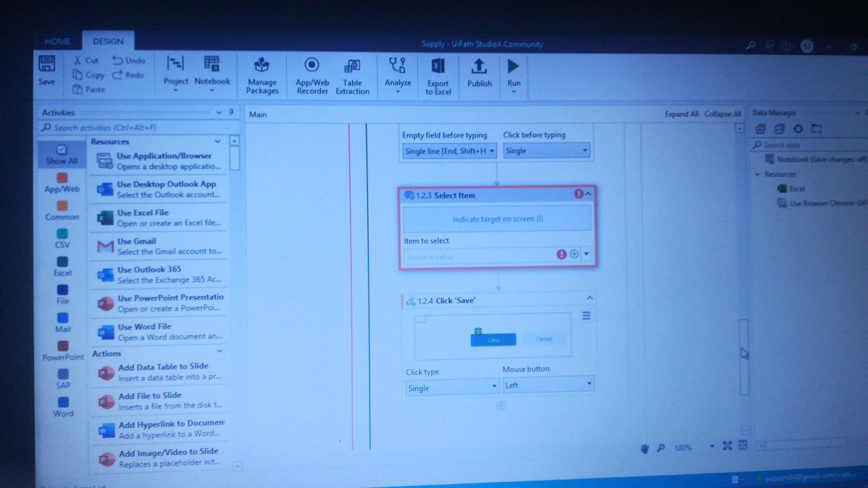Collapse the Resources activities group

tap(218, 142)
